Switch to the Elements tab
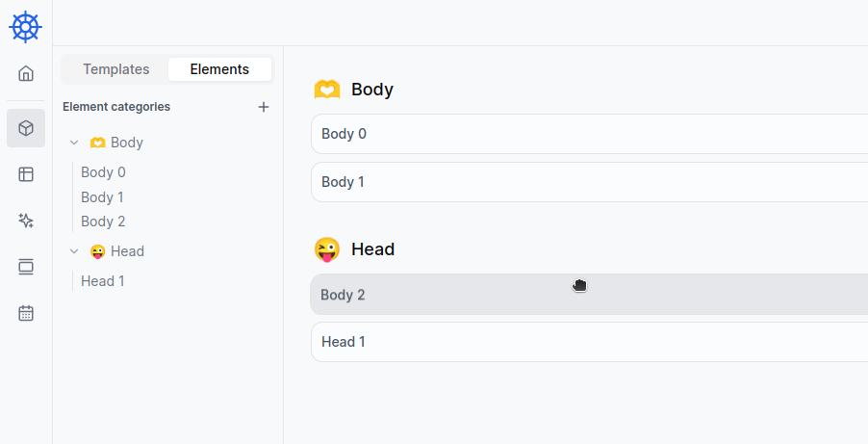 (219, 69)
